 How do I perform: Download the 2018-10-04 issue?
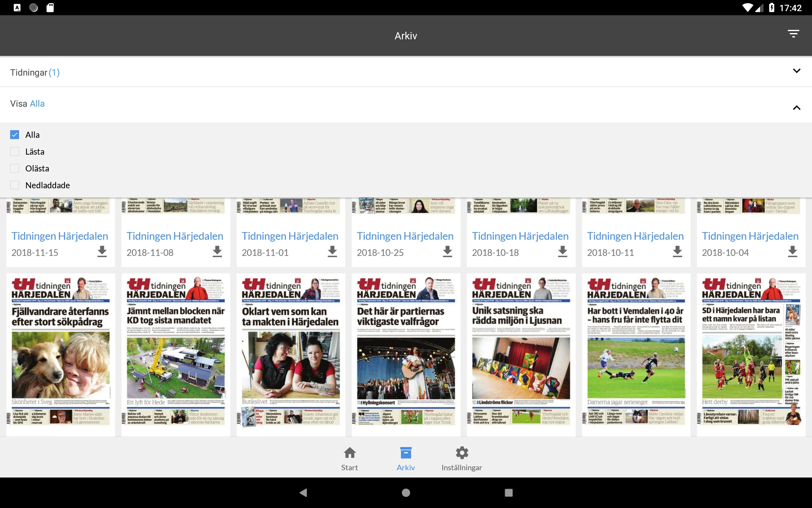click(x=793, y=252)
